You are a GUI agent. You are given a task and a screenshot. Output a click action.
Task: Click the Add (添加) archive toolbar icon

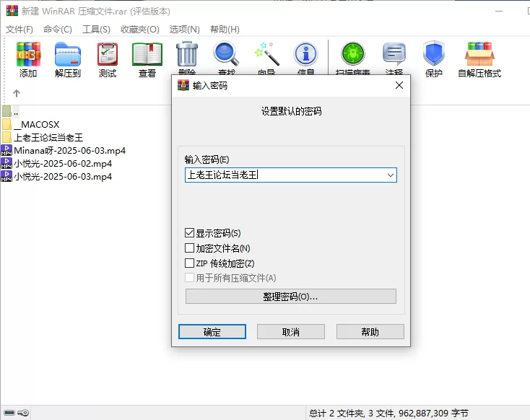click(28, 56)
